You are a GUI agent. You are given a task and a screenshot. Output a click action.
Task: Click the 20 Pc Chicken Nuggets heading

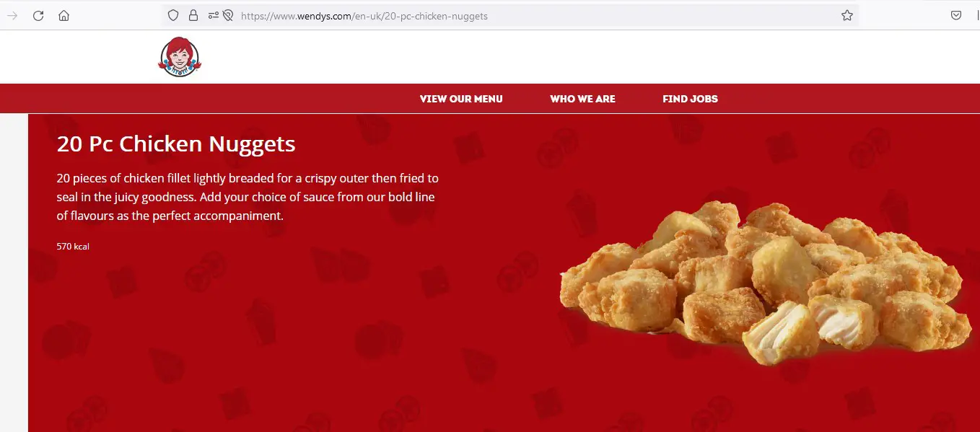coord(176,144)
